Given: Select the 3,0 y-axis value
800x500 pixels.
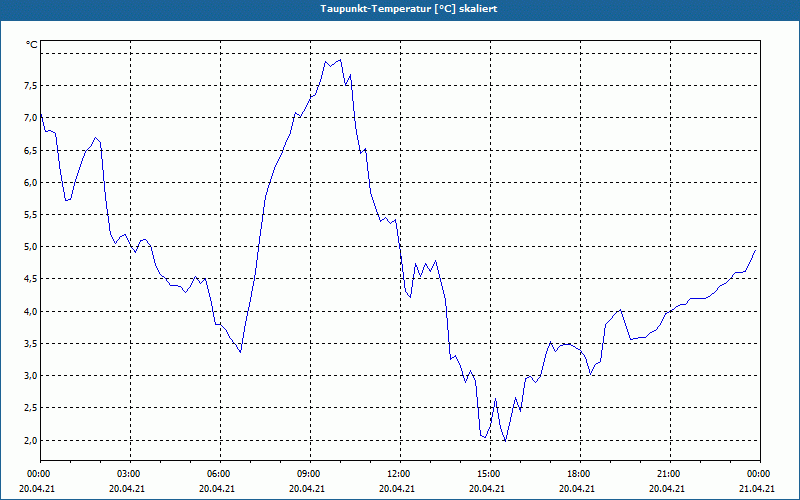Looking at the screenshot, I should point(30,376).
